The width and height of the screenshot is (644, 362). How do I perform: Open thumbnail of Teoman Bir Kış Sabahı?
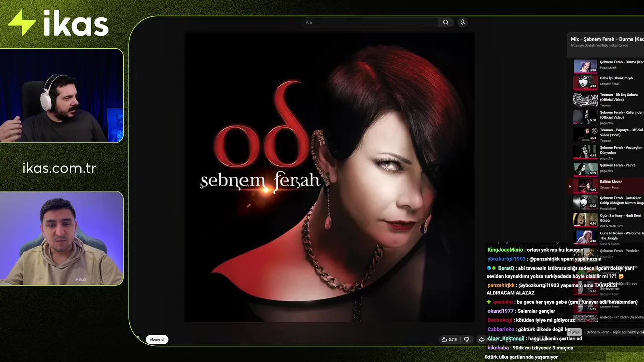coord(585,99)
